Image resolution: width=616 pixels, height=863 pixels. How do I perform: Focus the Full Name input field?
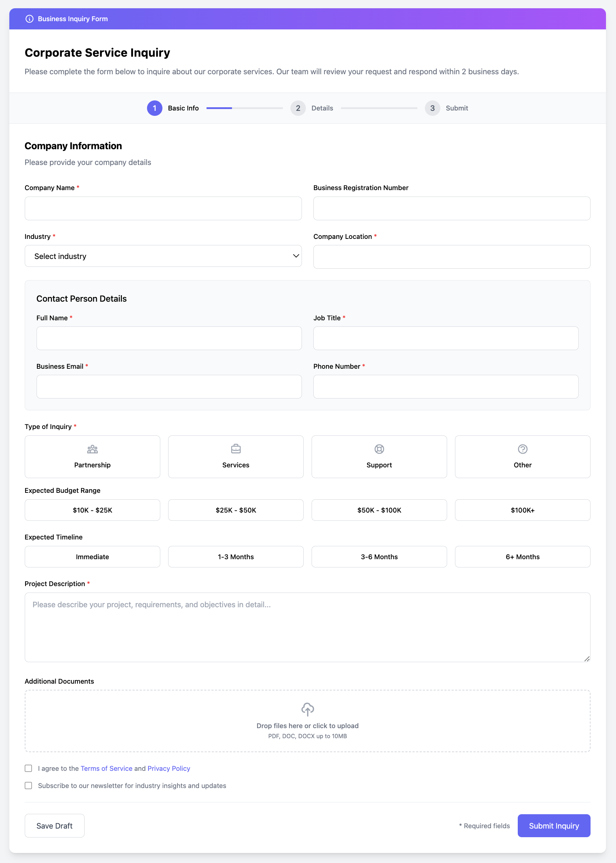coord(169,338)
